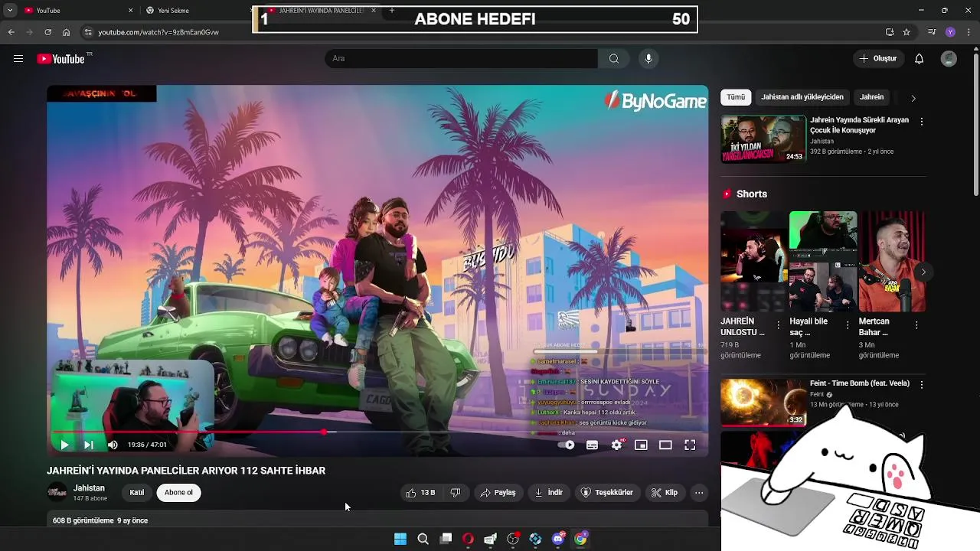Bookmark this page with the star

coord(906,32)
